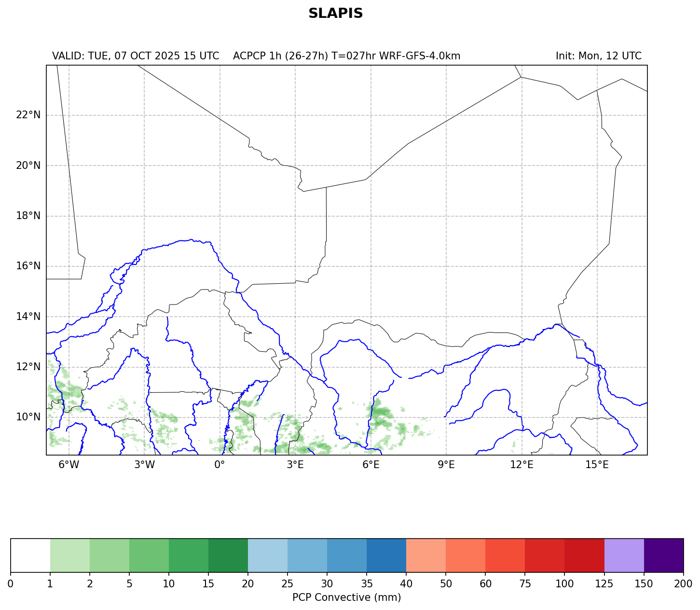Click the 'Init: Mon, 12 UTC' label
Screen dimensions: 700x610
pyautogui.click(x=598, y=56)
